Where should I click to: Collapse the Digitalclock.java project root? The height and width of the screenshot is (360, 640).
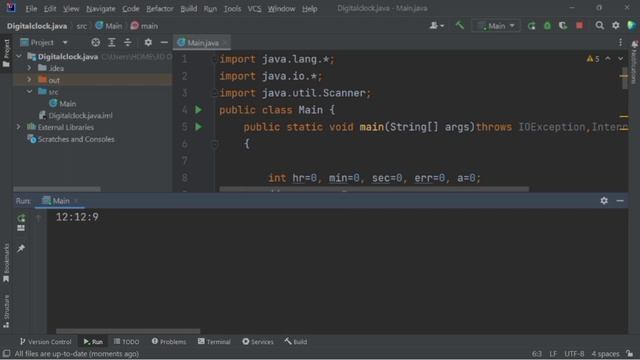[x=19, y=56]
